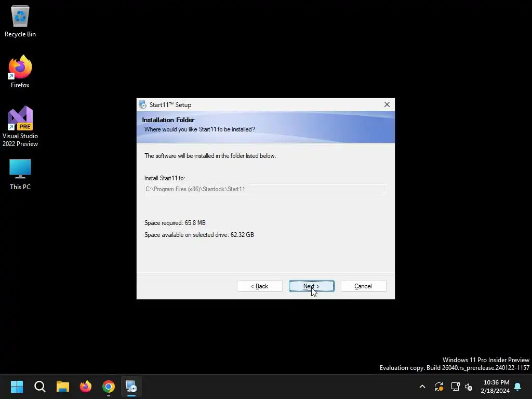
Task: Click 'The software will be installed in the folder listed below.'
Action: click(x=210, y=156)
